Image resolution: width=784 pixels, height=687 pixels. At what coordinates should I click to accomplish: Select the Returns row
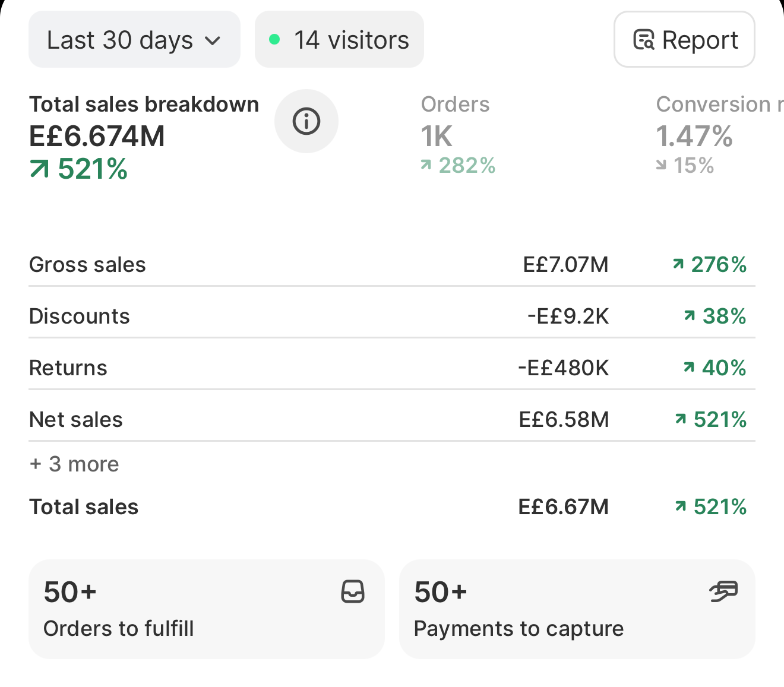click(392, 368)
